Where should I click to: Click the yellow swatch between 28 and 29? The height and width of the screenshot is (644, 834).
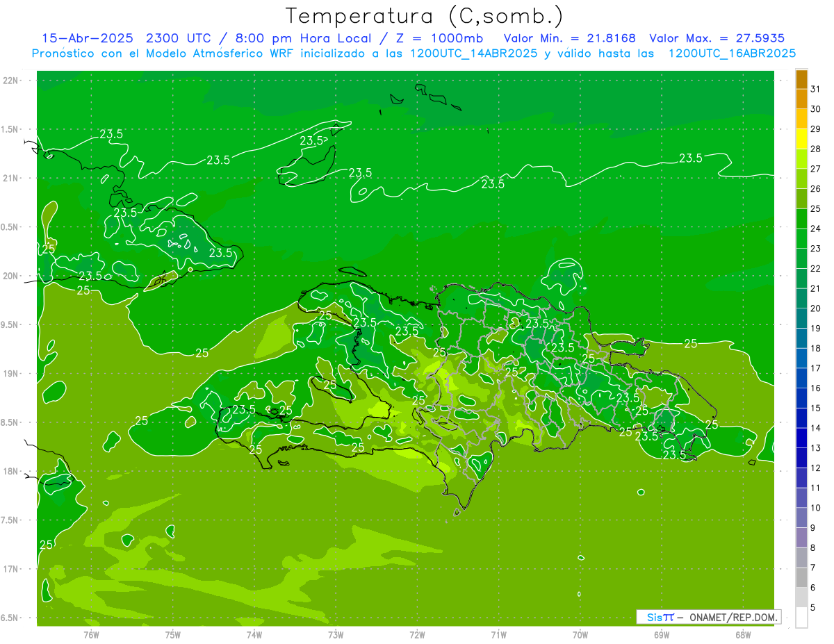[x=801, y=138]
